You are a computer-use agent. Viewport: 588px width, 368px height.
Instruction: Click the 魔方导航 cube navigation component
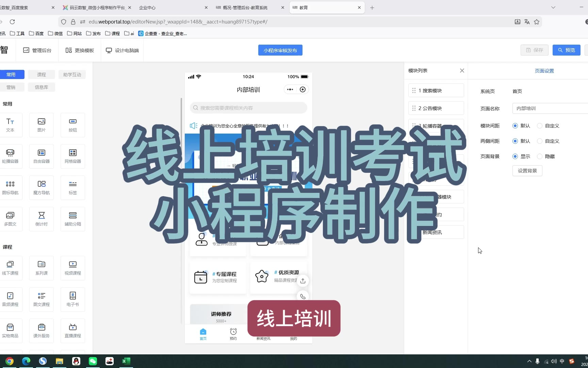pyautogui.click(x=42, y=187)
